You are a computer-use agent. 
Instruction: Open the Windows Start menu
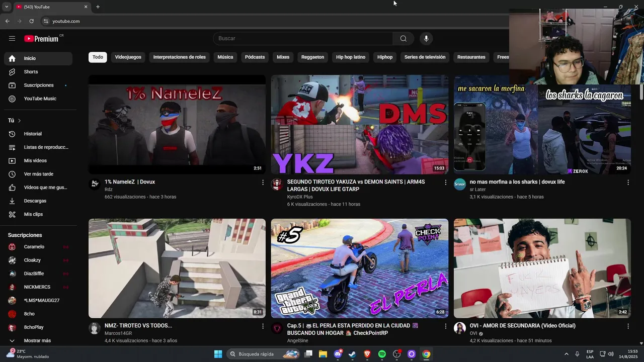(x=218, y=354)
